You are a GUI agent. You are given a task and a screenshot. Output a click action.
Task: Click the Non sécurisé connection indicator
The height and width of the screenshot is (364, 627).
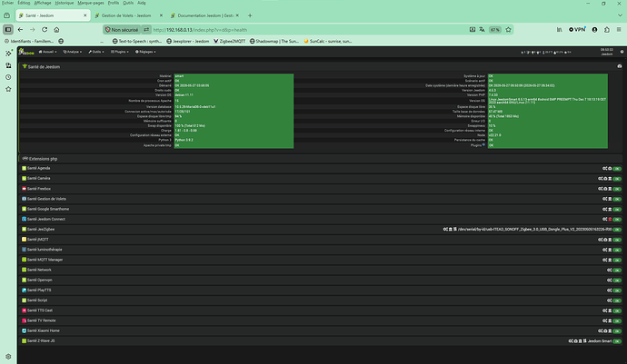click(x=122, y=30)
